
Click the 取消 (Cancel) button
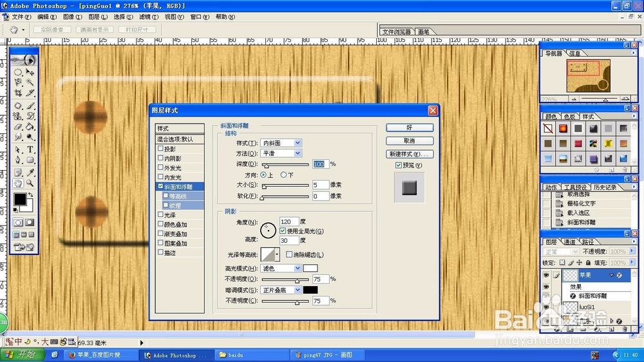point(410,140)
